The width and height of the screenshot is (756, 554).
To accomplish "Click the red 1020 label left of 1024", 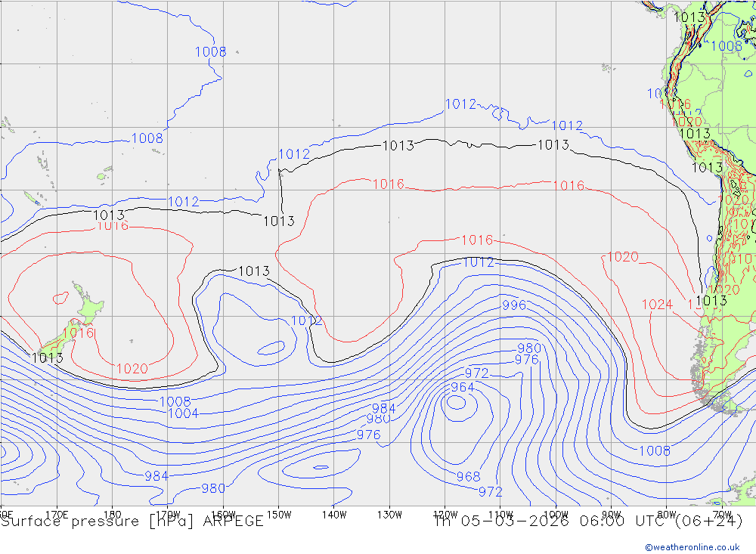I will tap(622, 257).
